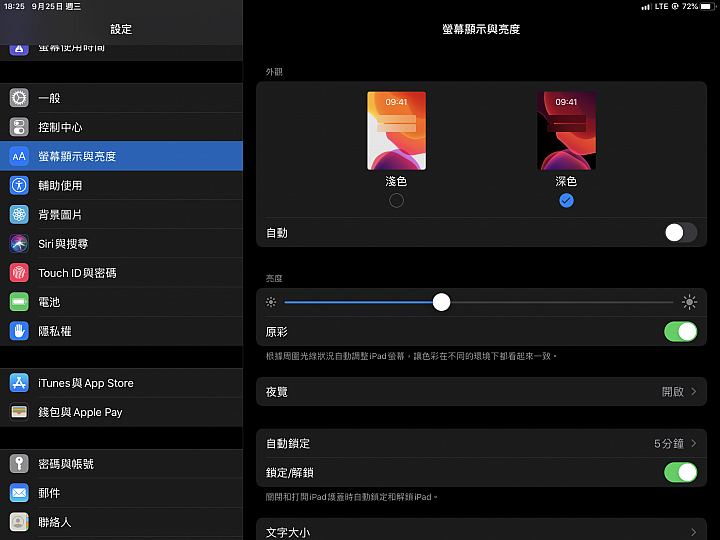
Task: Open Mail (郵件) settings
Action: click(x=121, y=493)
